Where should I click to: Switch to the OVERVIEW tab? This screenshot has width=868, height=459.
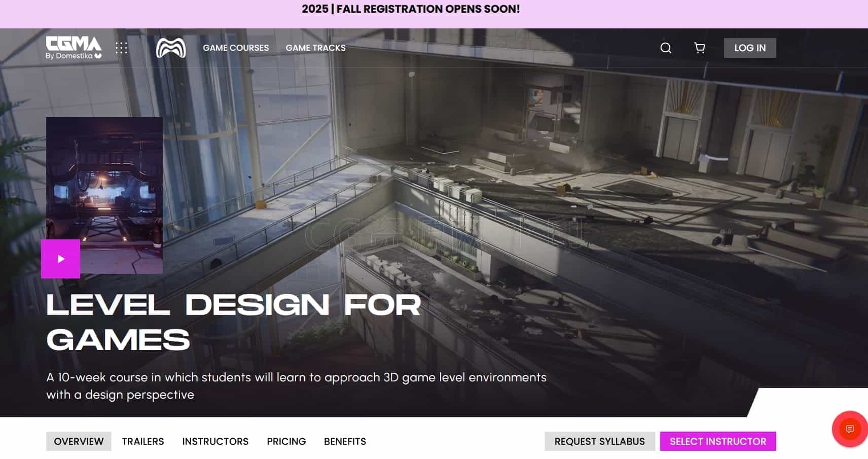[78, 441]
